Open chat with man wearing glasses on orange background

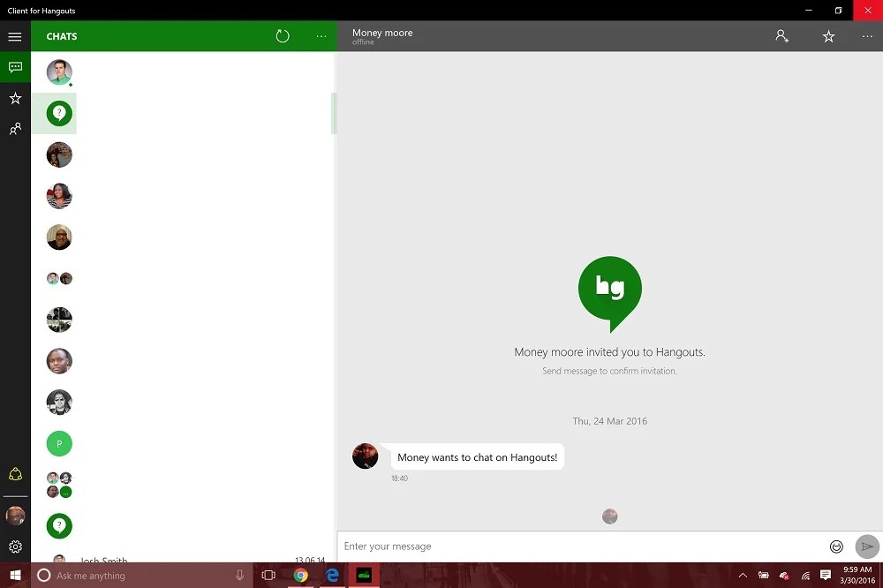(59, 237)
